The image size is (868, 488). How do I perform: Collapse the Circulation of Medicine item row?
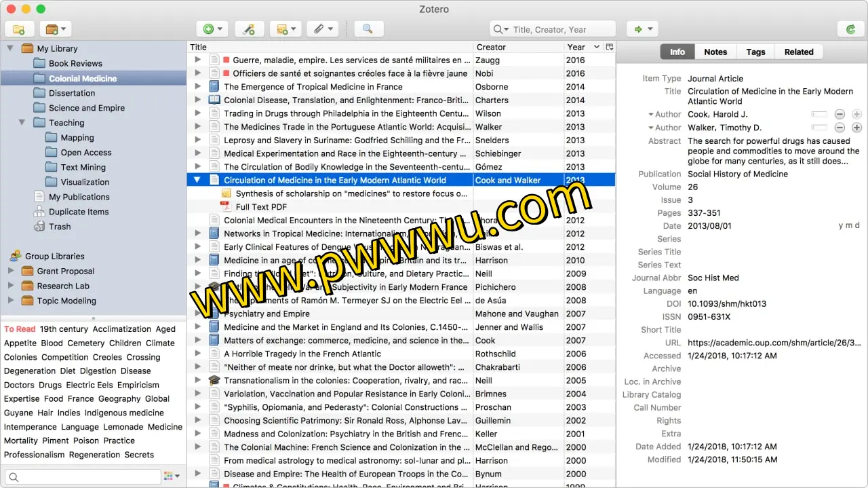point(197,181)
